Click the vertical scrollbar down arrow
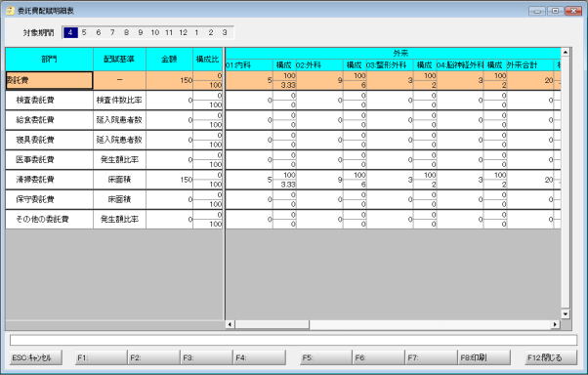 (566, 313)
